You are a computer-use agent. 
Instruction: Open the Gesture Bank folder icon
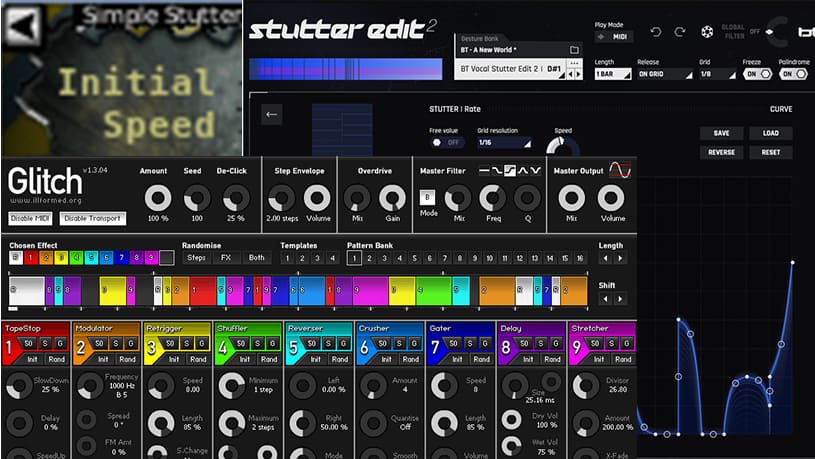574,49
